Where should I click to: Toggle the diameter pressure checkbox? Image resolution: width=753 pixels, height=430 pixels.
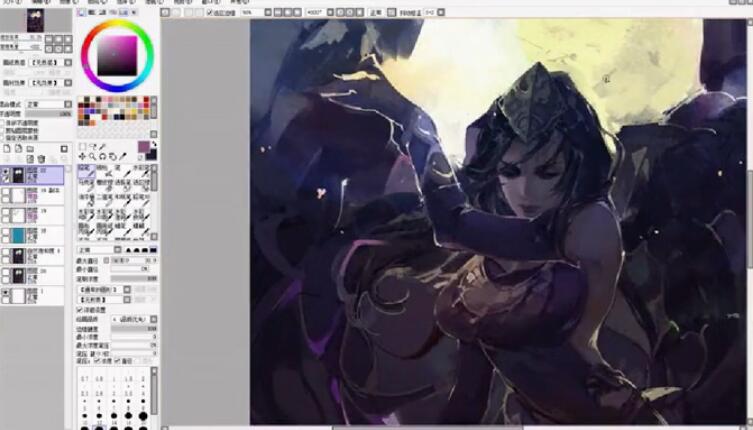click(x=117, y=360)
